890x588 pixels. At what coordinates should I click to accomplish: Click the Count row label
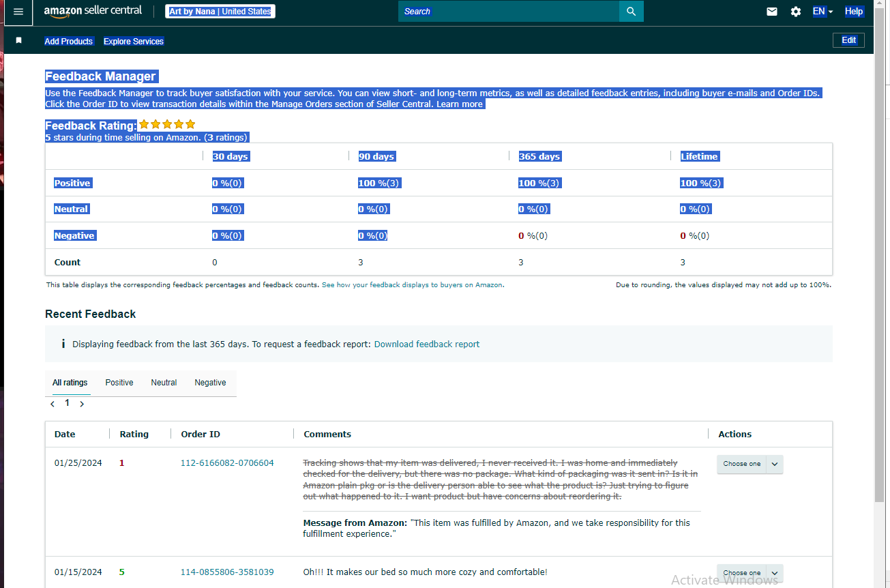coord(68,262)
